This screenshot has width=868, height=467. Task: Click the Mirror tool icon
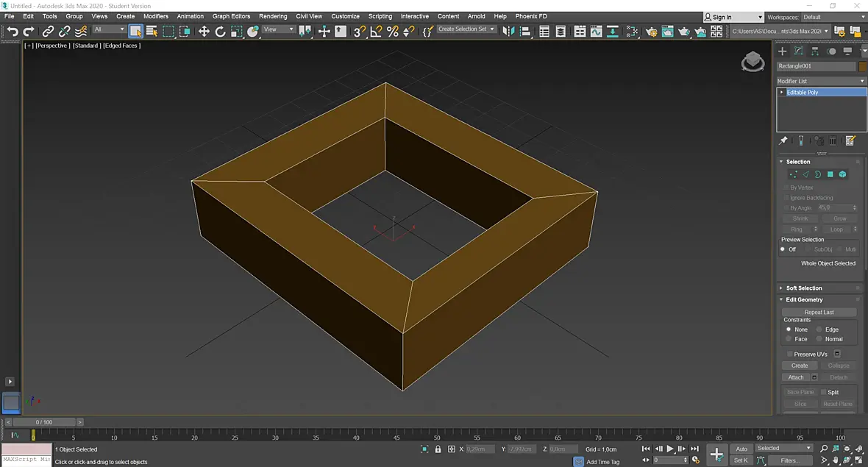click(508, 32)
